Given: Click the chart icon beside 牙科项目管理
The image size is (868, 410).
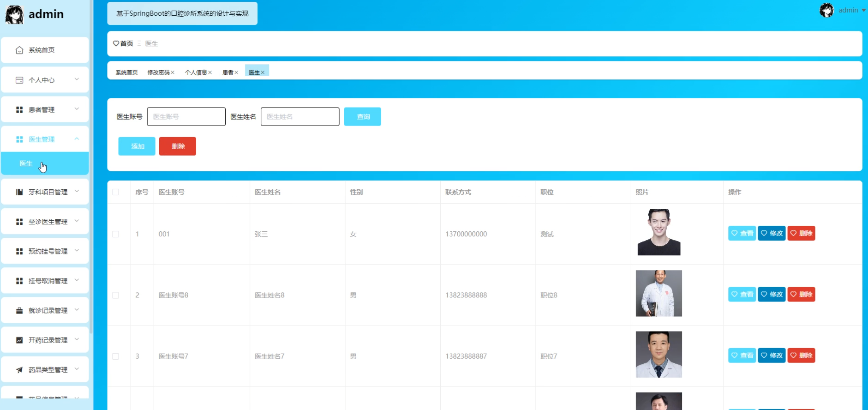Looking at the screenshot, I should 19,192.
